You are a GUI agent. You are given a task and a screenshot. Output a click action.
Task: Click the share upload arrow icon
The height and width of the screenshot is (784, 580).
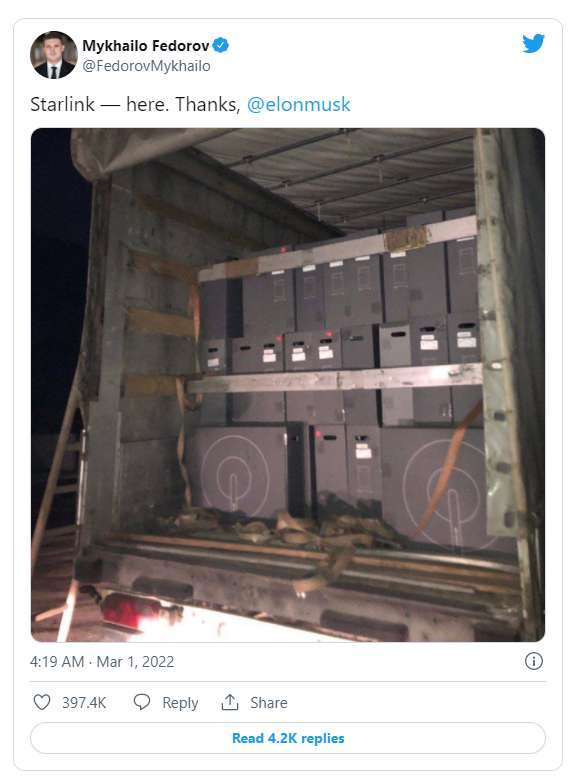pos(230,702)
